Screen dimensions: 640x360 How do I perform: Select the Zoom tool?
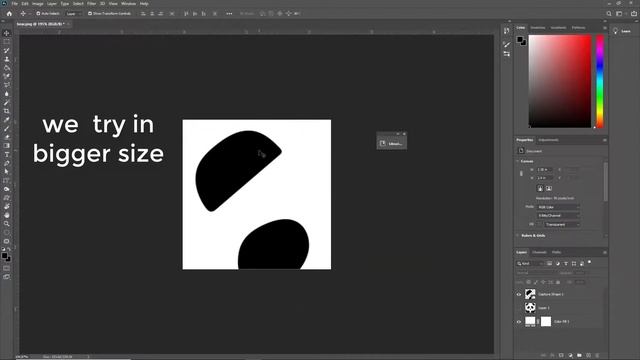[x=7, y=224]
